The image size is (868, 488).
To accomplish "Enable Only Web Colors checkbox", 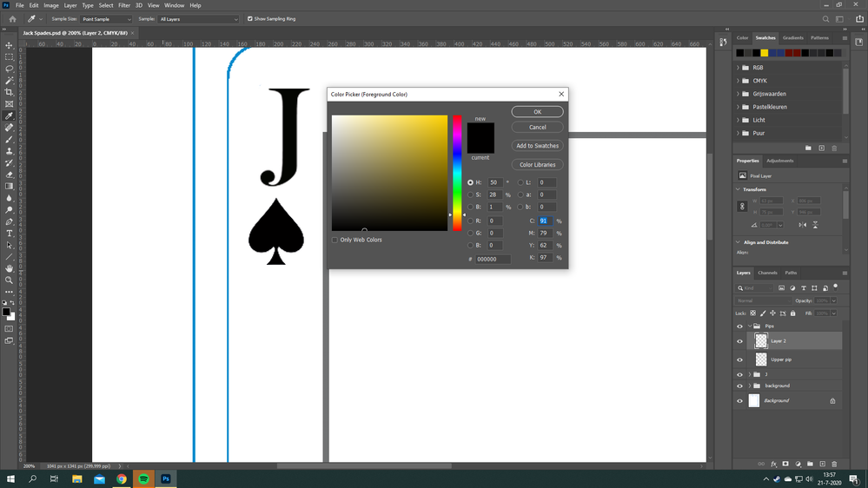I will click(335, 240).
